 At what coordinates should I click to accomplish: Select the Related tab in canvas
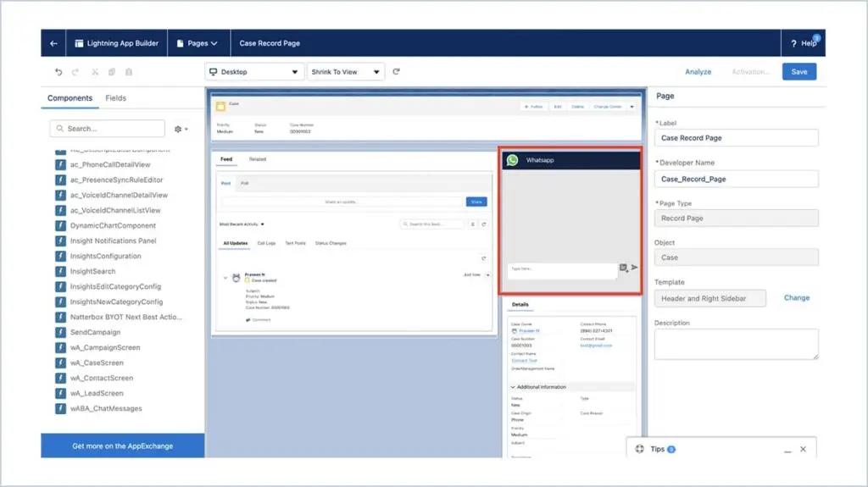(258, 159)
